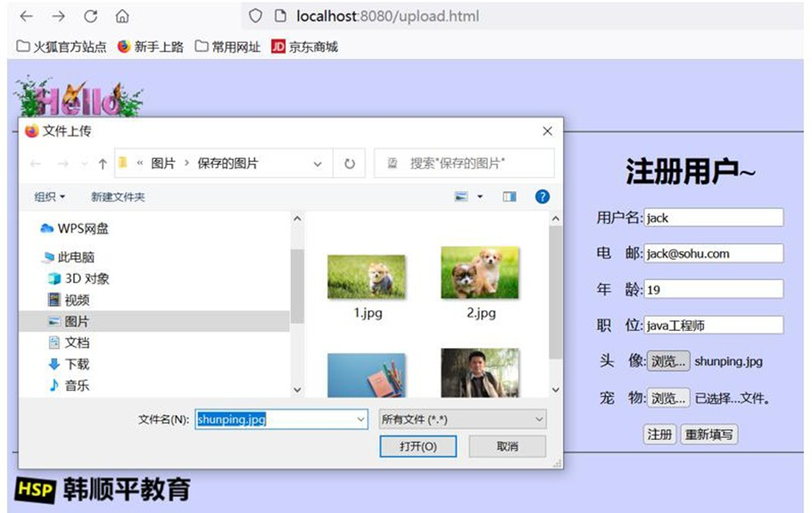Click 浏览 button for 头像
The height and width of the screenshot is (513, 812).
(668, 360)
